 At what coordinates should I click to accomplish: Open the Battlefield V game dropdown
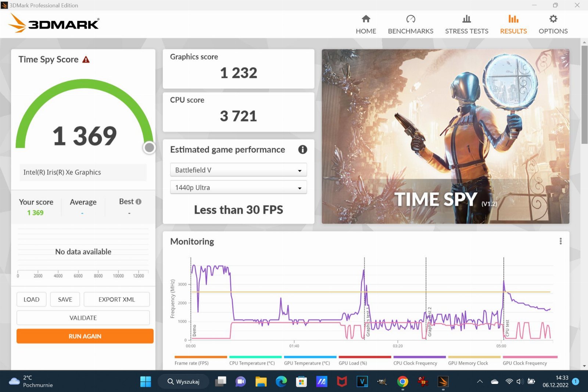point(239,170)
